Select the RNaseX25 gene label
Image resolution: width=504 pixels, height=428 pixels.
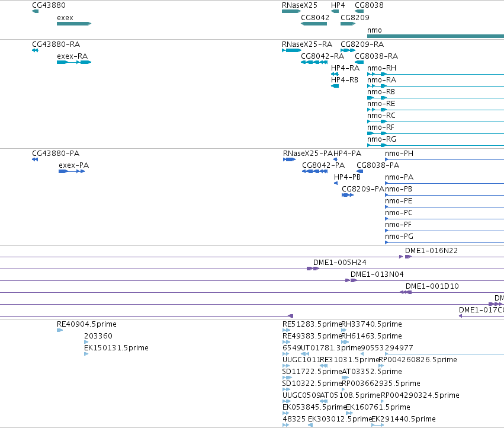tap(300, 5)
